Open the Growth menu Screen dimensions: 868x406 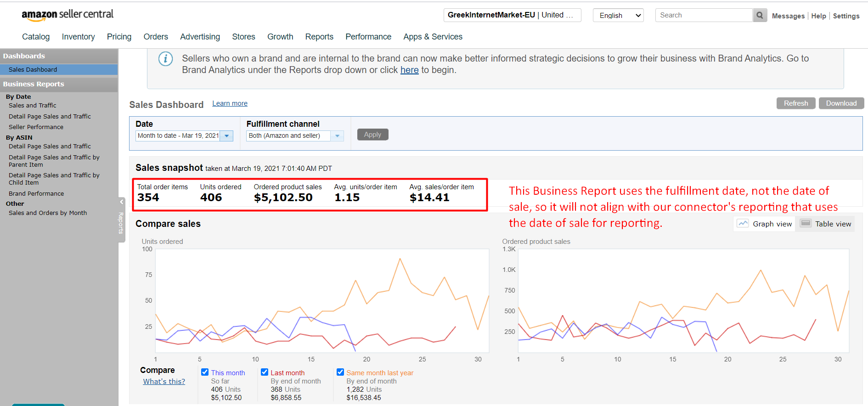point(280,37)
